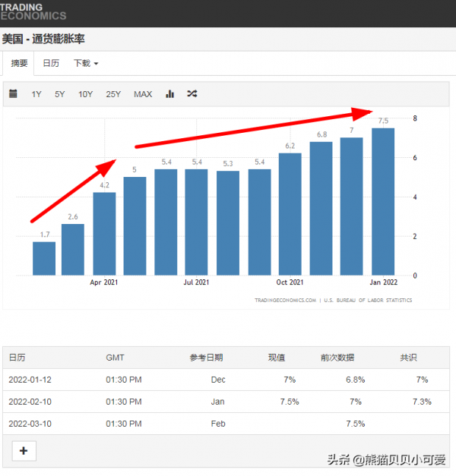
Task: Expand the 下载 dropdown
Action: click(x=86, y=63)
